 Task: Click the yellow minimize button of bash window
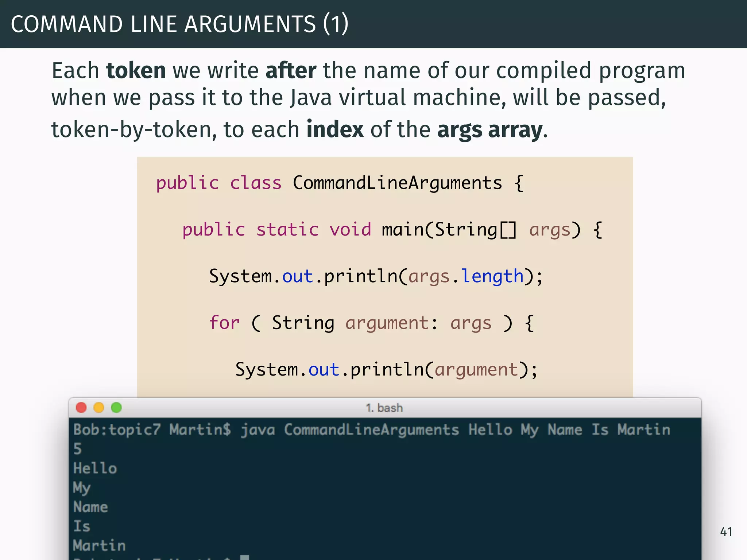pos(99,407)
